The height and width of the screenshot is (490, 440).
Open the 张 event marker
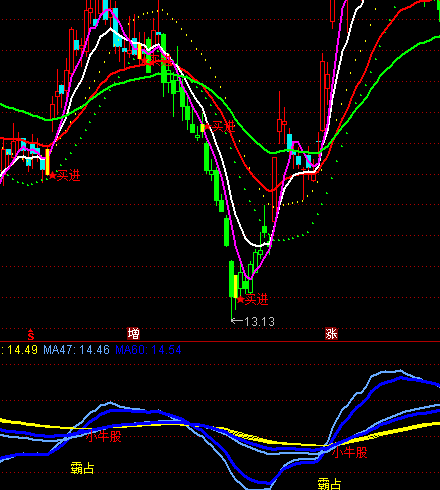click(331, 334)
